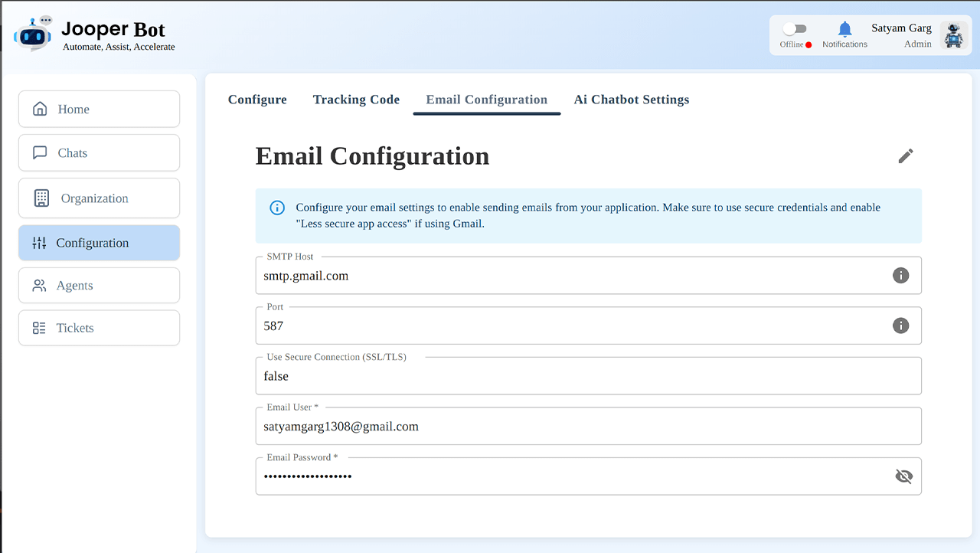Screen dimensions: 980x553
Task: Open the Agents page
Action: click(99, 286)
